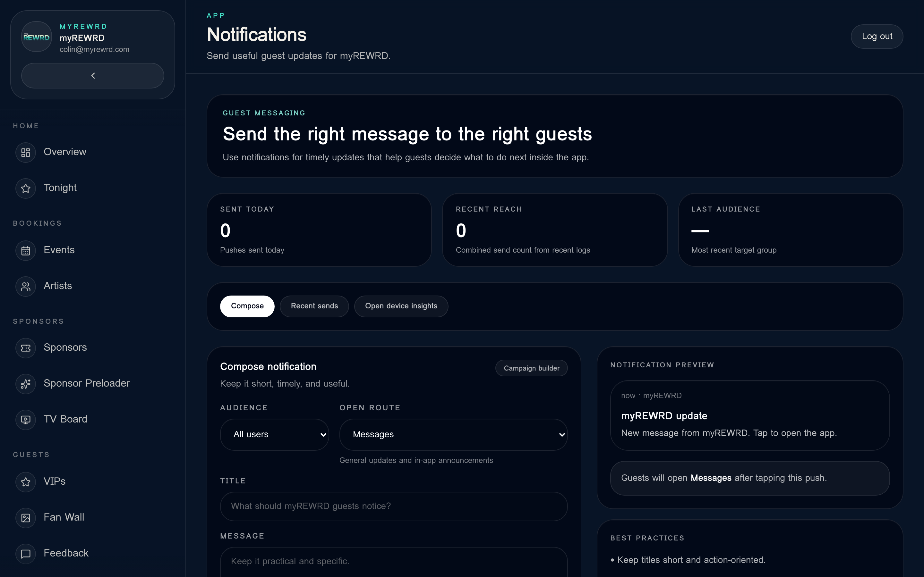Switch to the Open device insights tab
Image resolution: width=924 pixels, height=577 pixels.
[401, 306]
